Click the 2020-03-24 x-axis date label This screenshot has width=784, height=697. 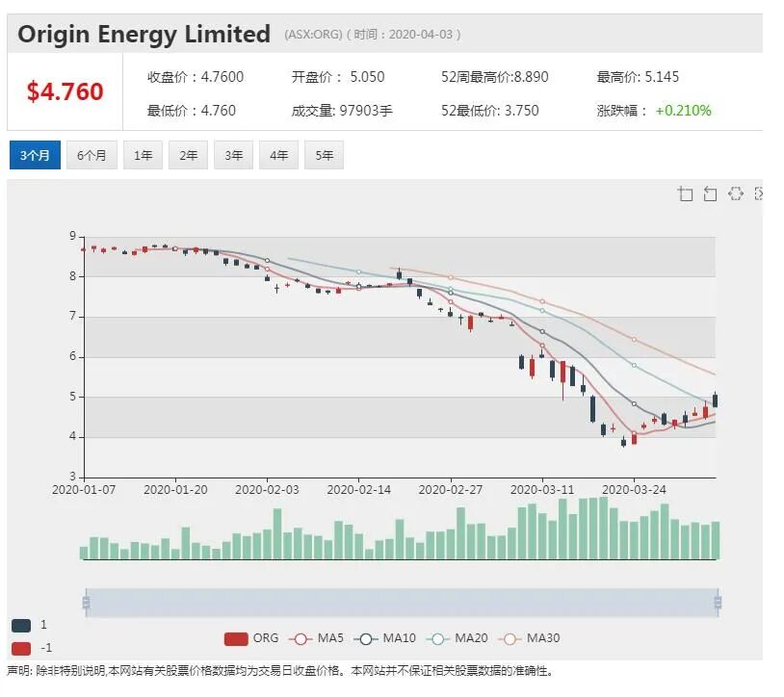634,490
